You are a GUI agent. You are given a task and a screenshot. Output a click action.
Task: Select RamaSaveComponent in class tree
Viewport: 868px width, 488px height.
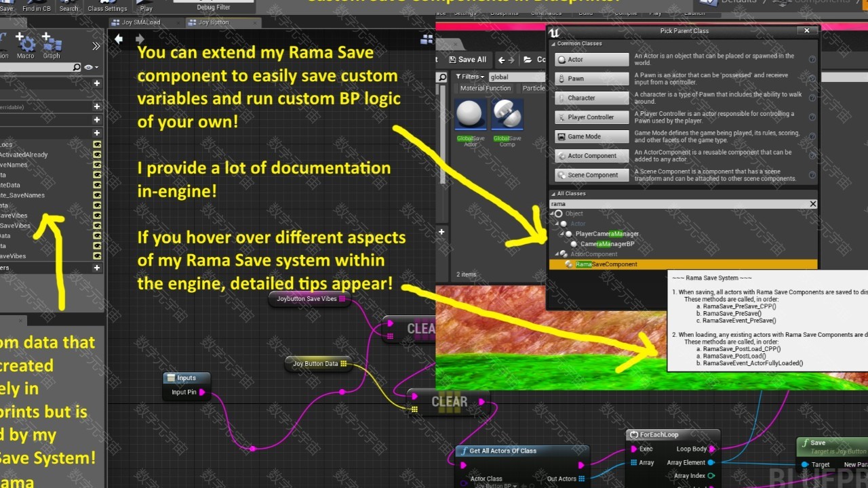coord(683,264)
